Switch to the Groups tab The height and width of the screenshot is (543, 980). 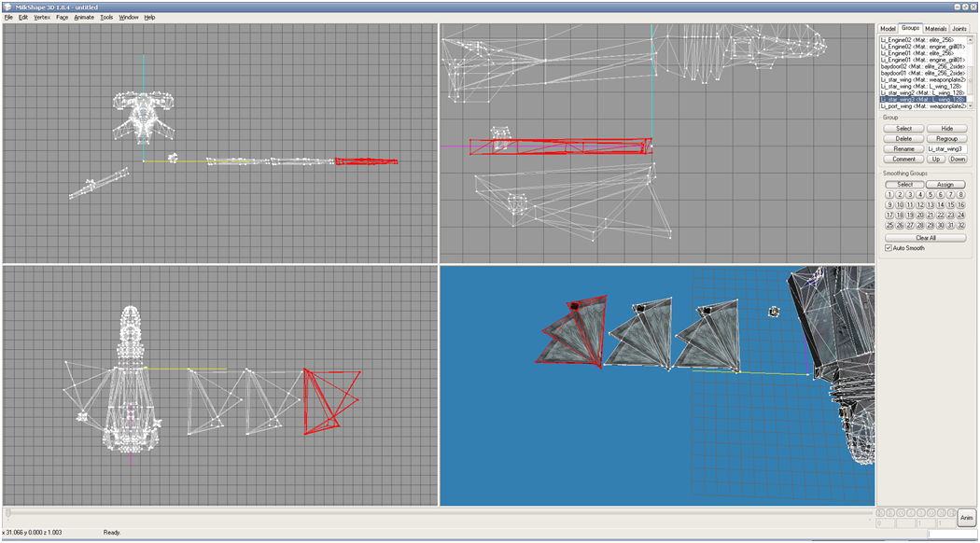click(x=910, y=28)
